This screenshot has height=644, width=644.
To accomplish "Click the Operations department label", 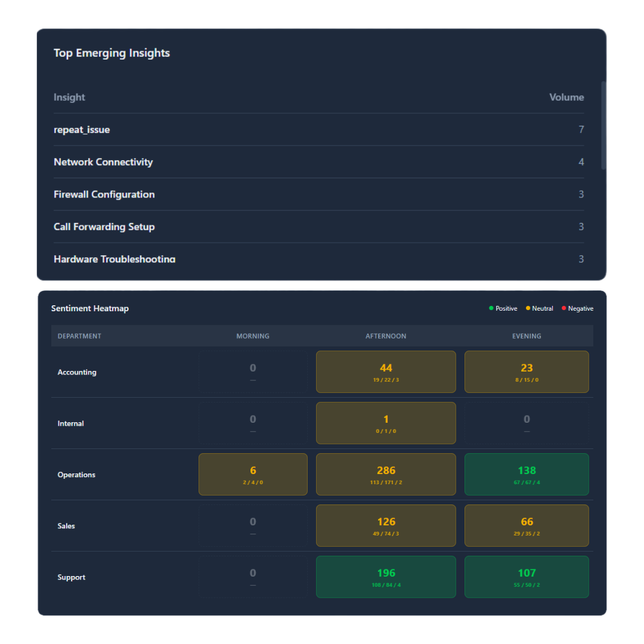I will 76,475.
